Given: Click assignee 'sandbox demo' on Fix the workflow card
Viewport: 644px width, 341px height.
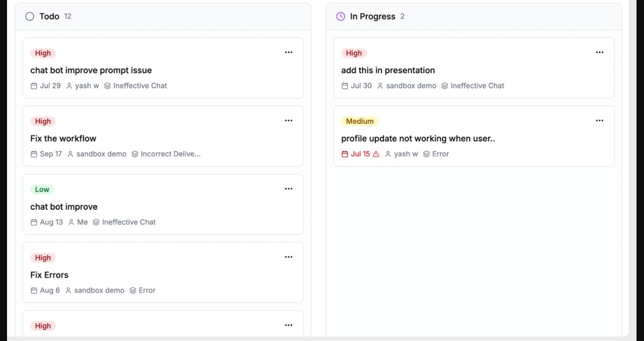Looking at the screenshot, I should point(101,154).
